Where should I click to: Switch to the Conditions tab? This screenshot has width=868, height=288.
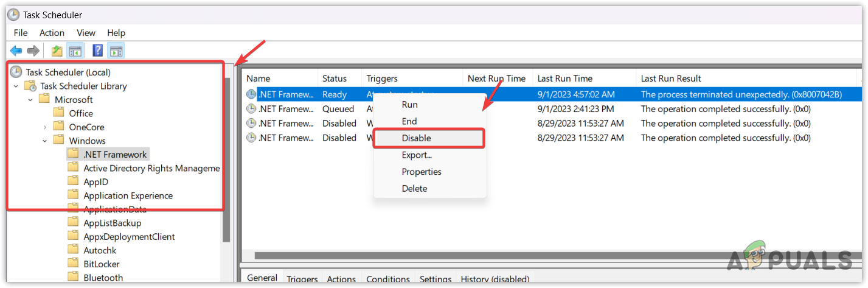click(x=388, y=279)
